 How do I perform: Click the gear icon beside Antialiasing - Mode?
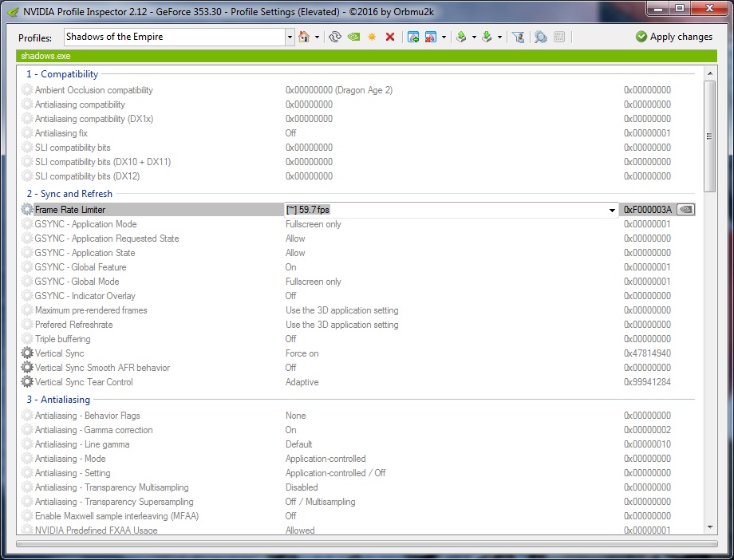pyautogui.click(x=27, y=459)
